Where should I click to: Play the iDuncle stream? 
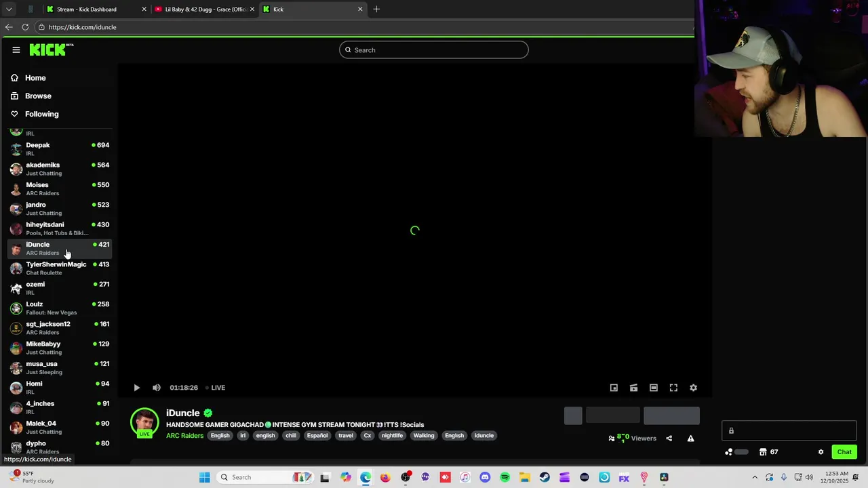[136, 388]
